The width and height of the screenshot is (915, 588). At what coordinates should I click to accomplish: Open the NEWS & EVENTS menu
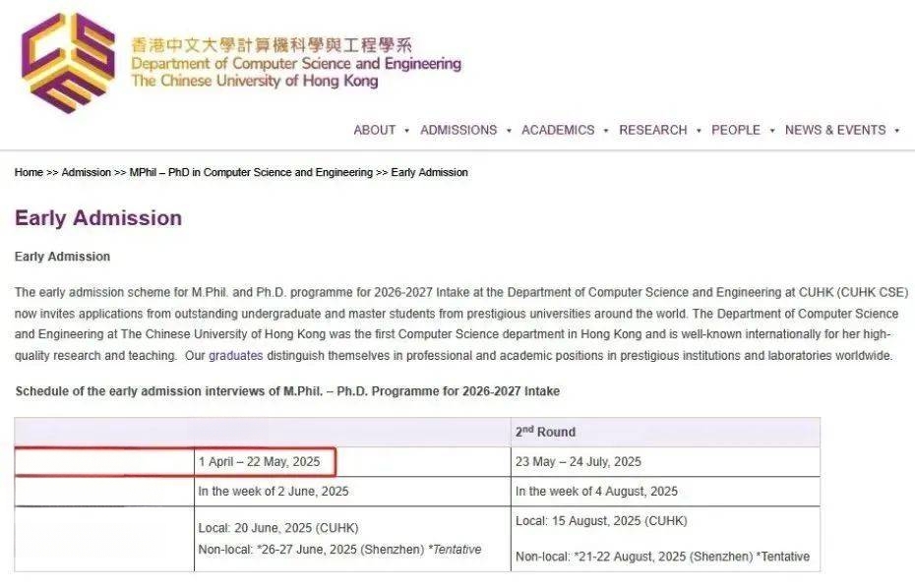pyautogui.click(x=835, y=130)
